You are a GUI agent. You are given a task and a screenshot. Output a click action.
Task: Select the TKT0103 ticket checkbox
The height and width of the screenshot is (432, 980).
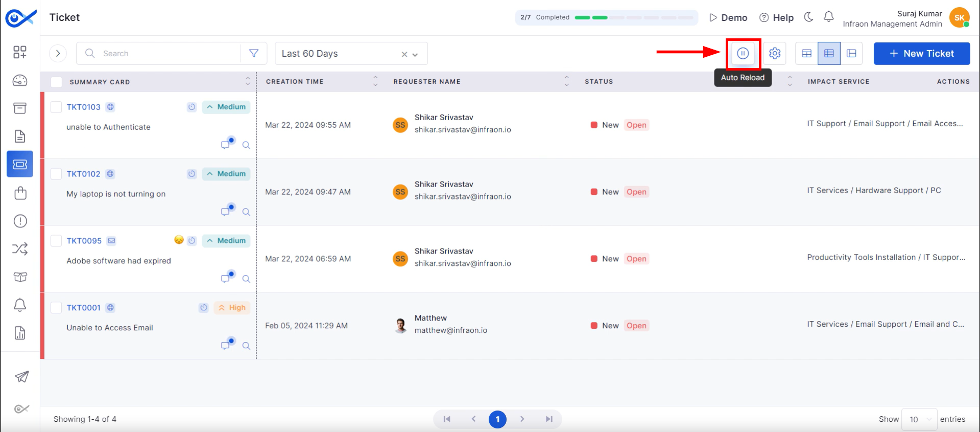(x=56, y=107)
